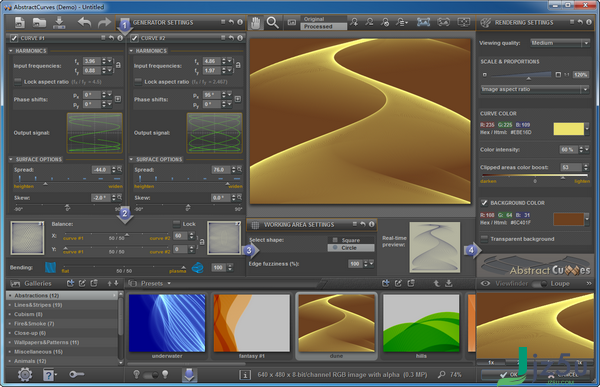The width and height of the screenshot is (600, 387).
Task: Expand the viewfinder panel with double chevron
Action: coord(589,283)
